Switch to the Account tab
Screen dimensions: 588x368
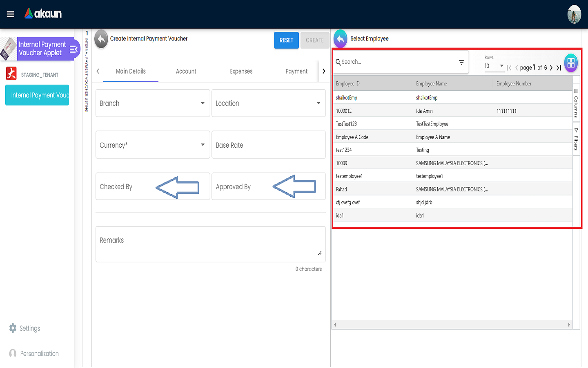186,72
